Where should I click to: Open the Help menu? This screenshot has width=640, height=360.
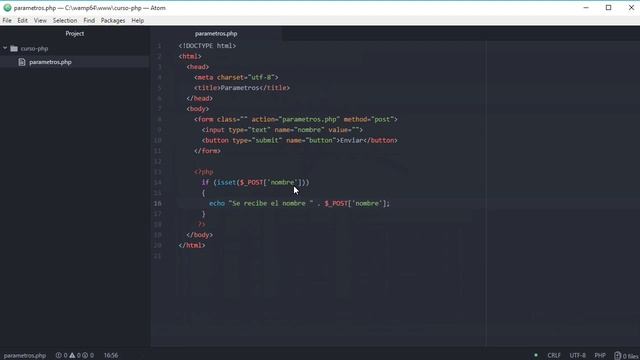pos(138,20)
